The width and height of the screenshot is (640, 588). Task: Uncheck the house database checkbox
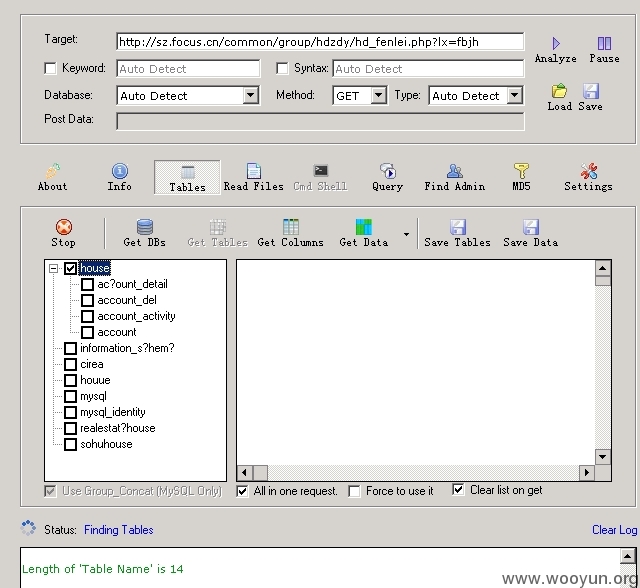71,268
